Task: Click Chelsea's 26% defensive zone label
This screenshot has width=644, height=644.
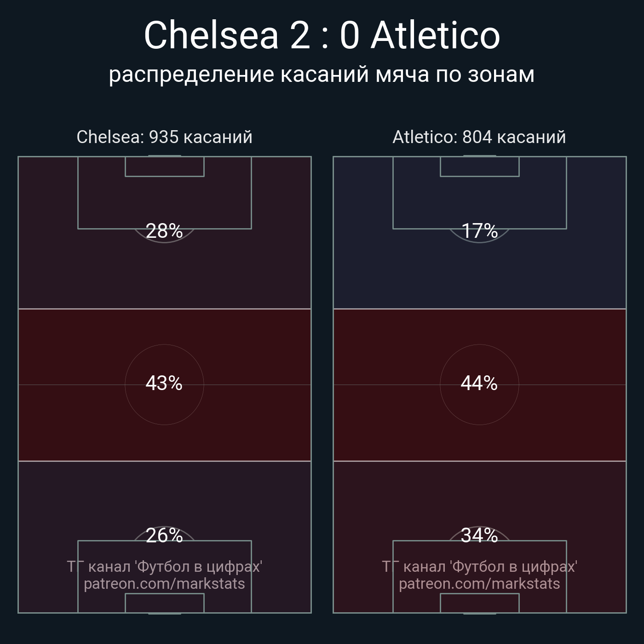Action: pos(164,535)
